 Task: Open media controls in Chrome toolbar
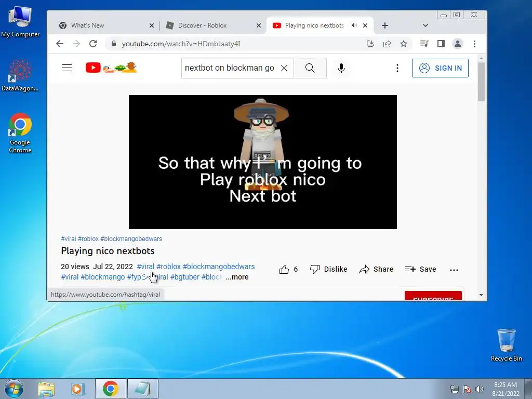click(424, 44)
